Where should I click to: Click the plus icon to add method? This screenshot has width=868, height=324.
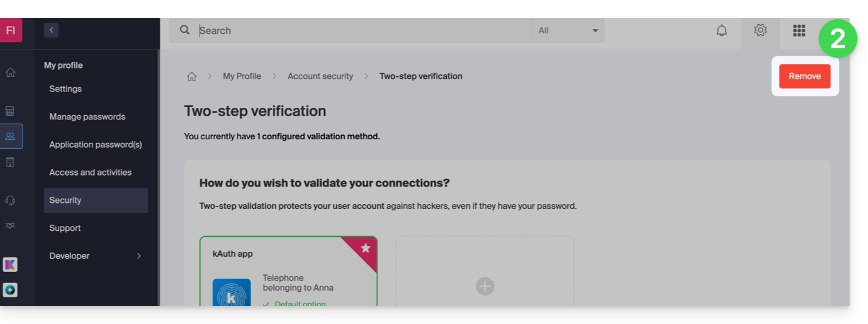(485, 286)
